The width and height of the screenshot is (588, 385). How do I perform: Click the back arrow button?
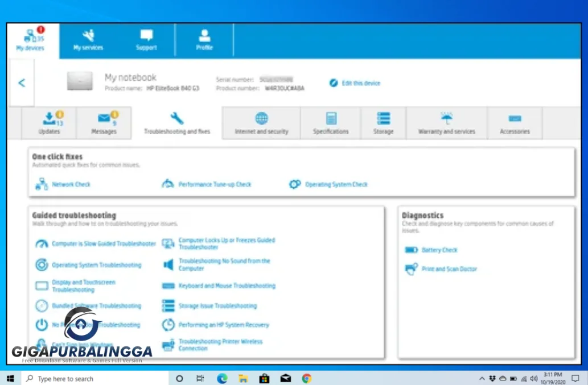tap(22, 83)
